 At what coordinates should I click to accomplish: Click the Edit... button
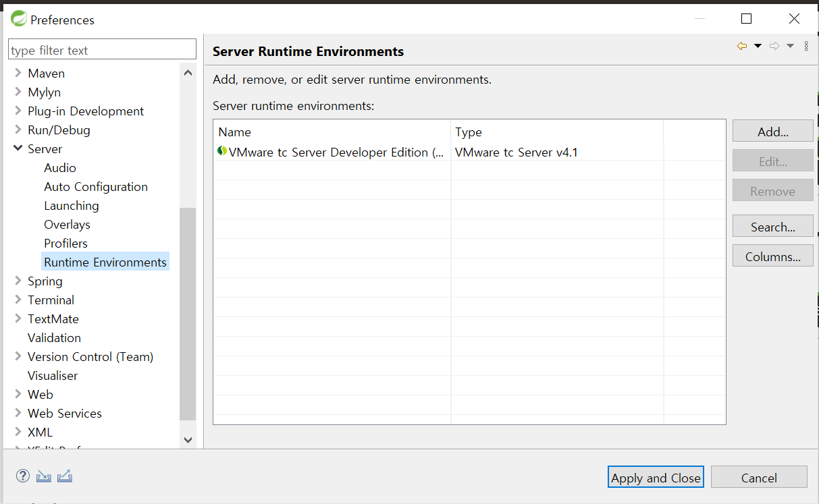(x=773, y=161)
